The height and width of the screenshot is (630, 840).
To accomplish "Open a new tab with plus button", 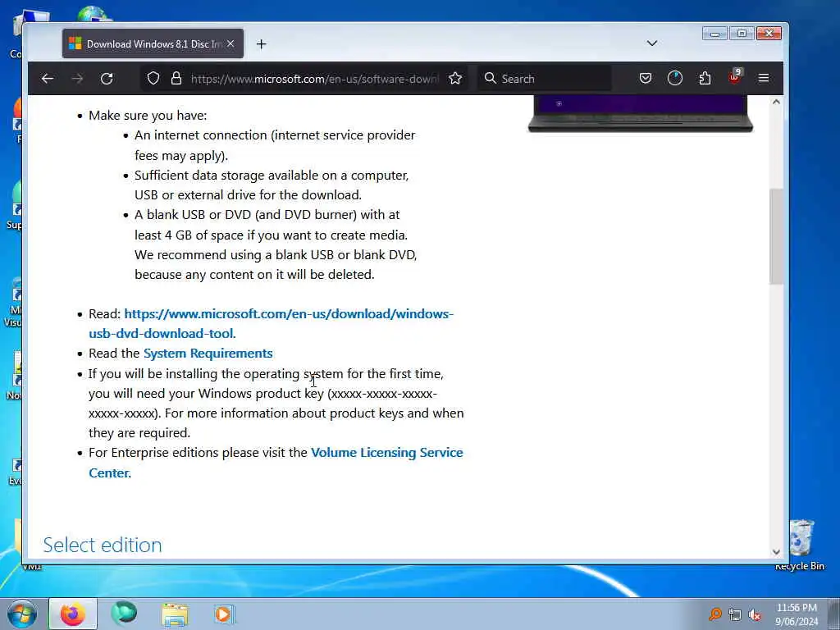I will coord(261,44).
